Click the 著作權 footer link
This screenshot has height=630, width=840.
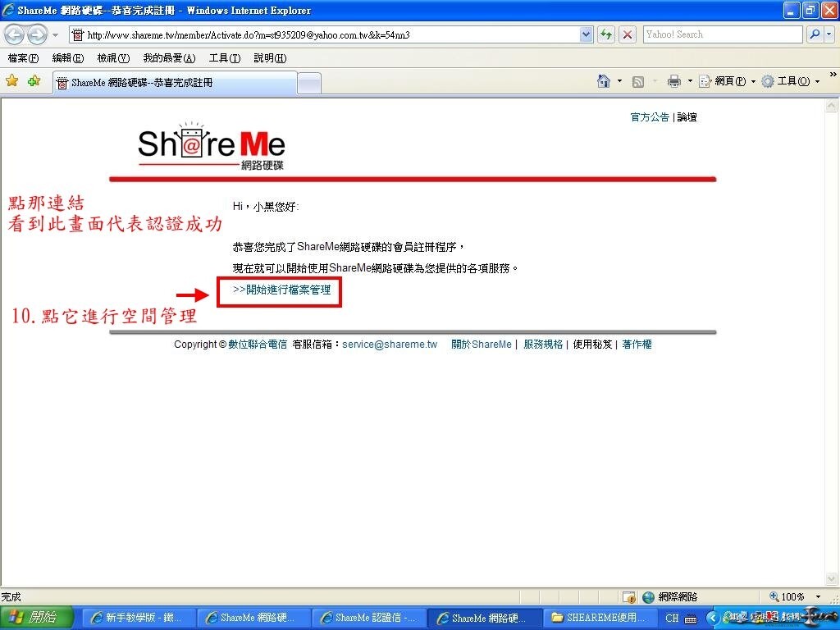[637, 345]
